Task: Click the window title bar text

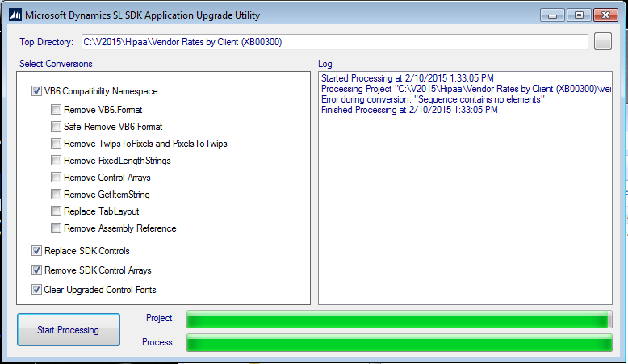Action: [x=143, y=15]
